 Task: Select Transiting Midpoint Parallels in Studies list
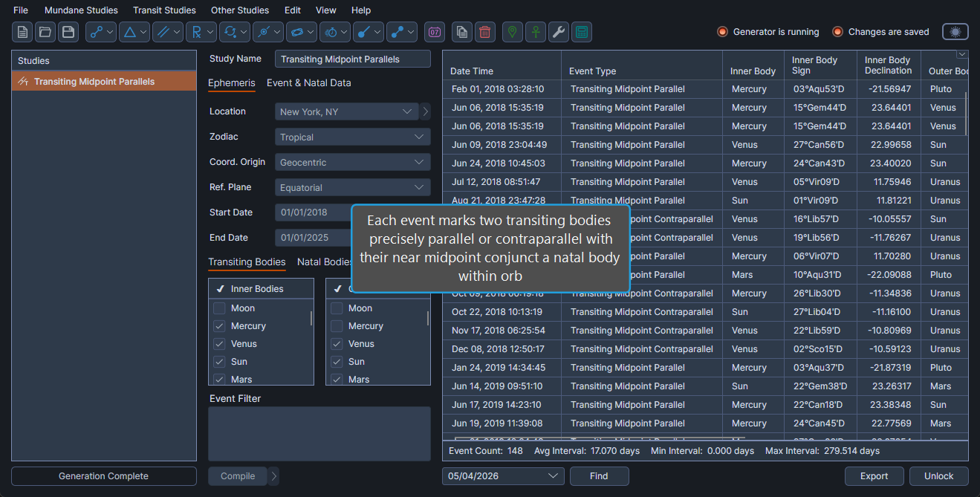coord(104,82)
